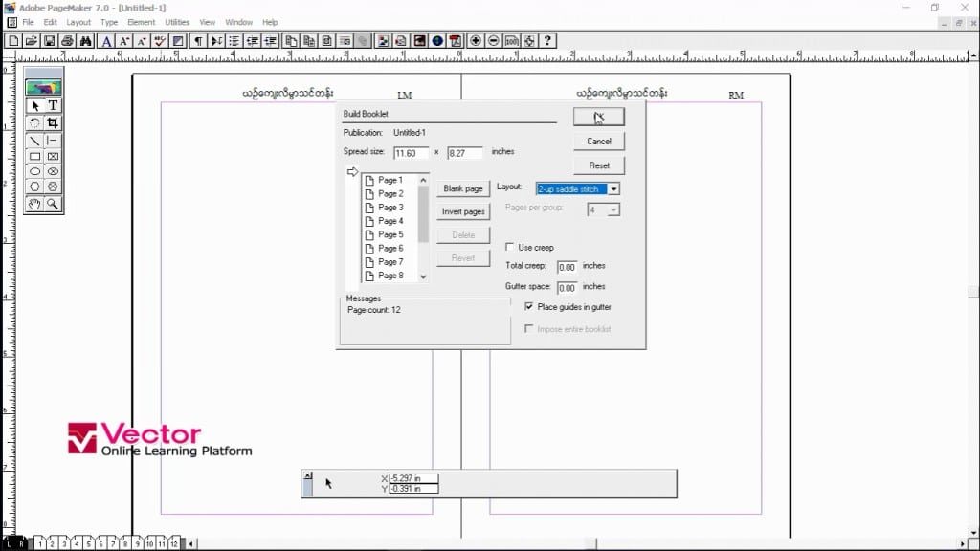980x551 pixels.
Task: Select the Polygon tool
Action: click(35, 187)
